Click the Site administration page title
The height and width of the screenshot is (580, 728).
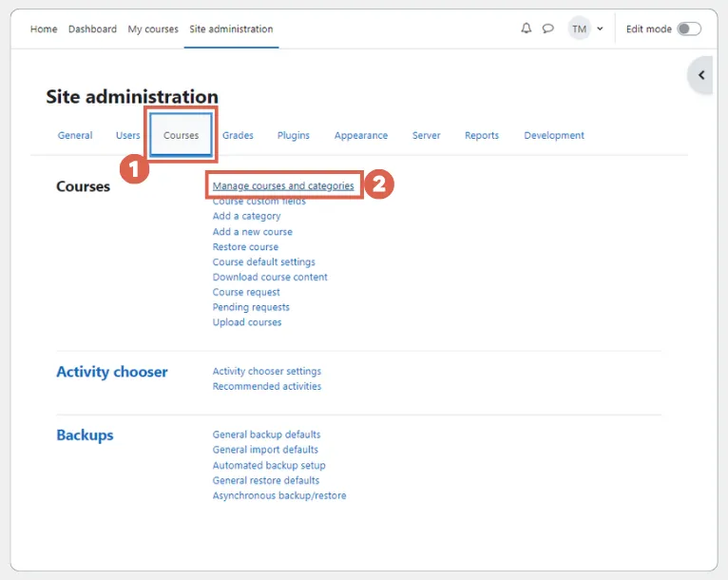coord(132,97)
